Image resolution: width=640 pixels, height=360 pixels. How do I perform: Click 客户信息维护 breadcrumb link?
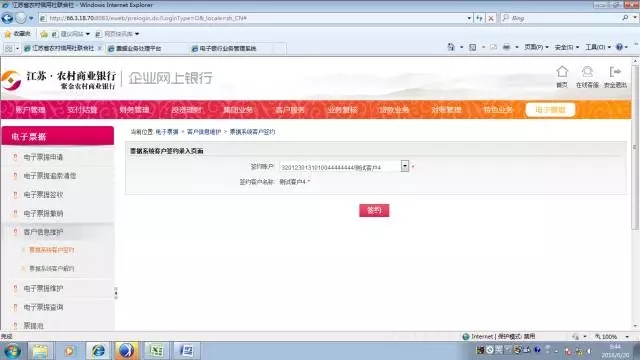click(204, 132)
